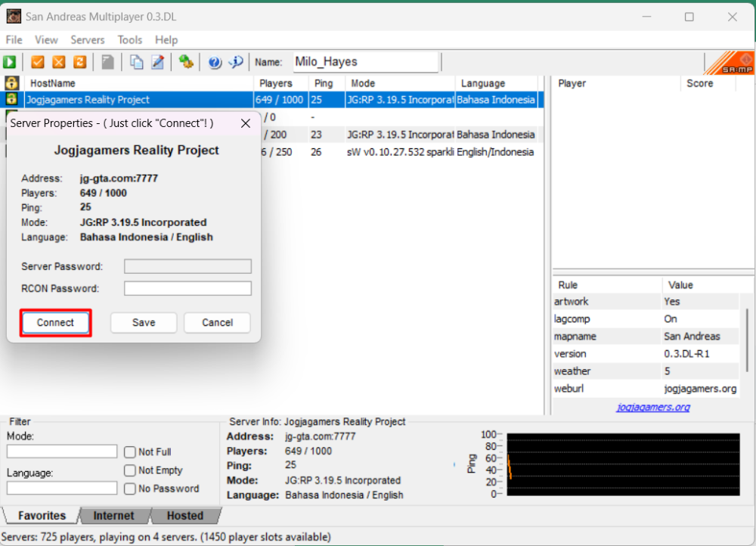This screenshot has width=756, height=546.
Task: Click the padlock column header icon
Action: click(x=11, y=83)
